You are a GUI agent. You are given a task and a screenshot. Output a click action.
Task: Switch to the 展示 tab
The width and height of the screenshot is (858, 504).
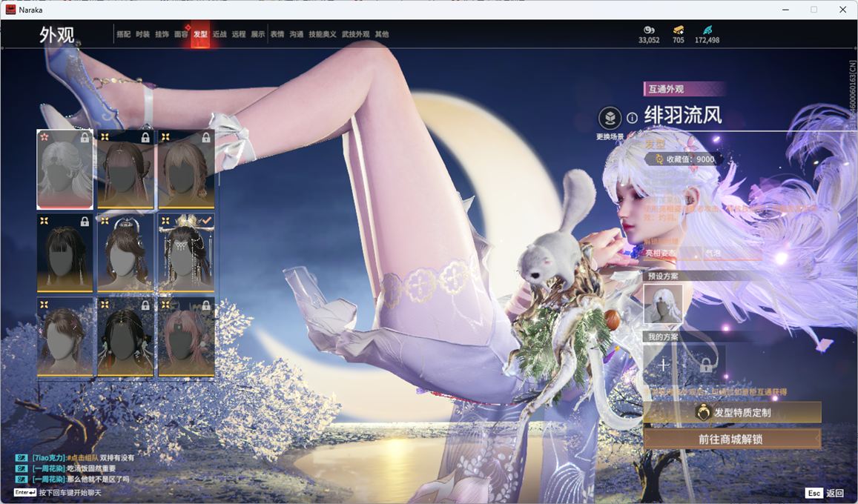pyautogui.click(x=258, y=34)
